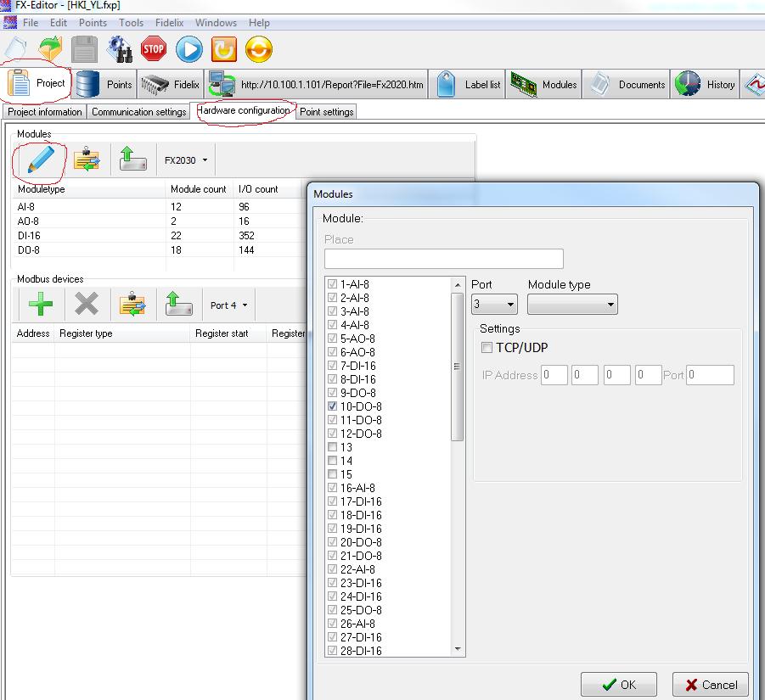The image size is (765, 700).
Task: Open the Points database view
Action: point(104,84)
